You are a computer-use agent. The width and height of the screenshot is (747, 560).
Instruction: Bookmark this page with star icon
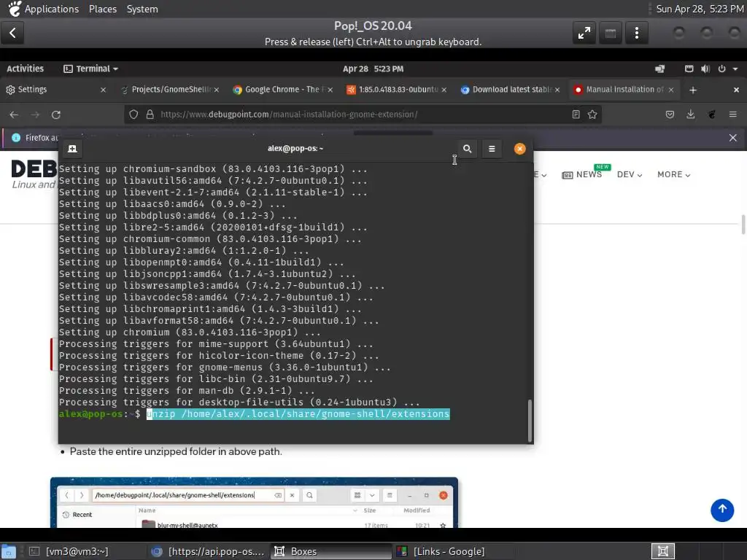tap(592, 114)
